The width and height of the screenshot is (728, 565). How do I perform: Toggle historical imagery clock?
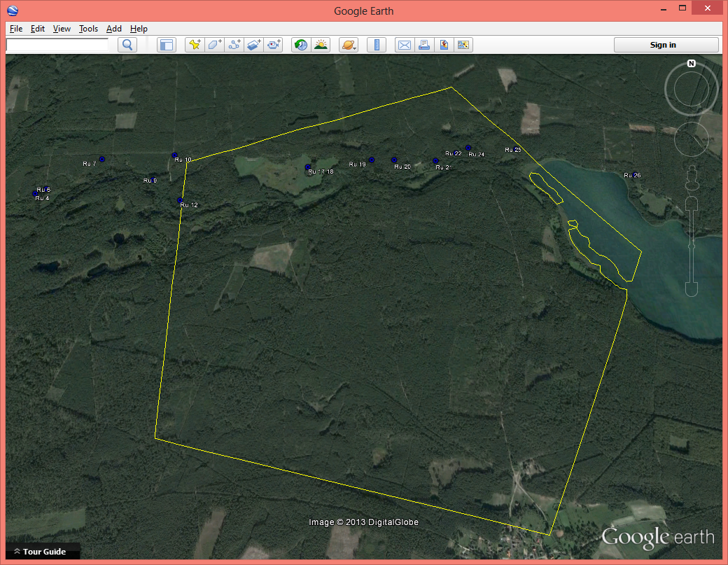tap(301, 45)
